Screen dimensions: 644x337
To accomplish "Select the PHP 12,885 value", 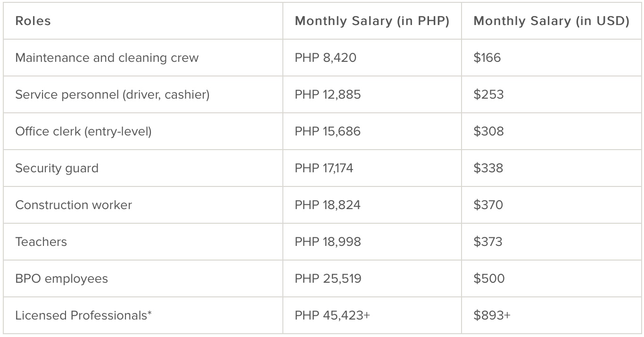I will point(328,94).
